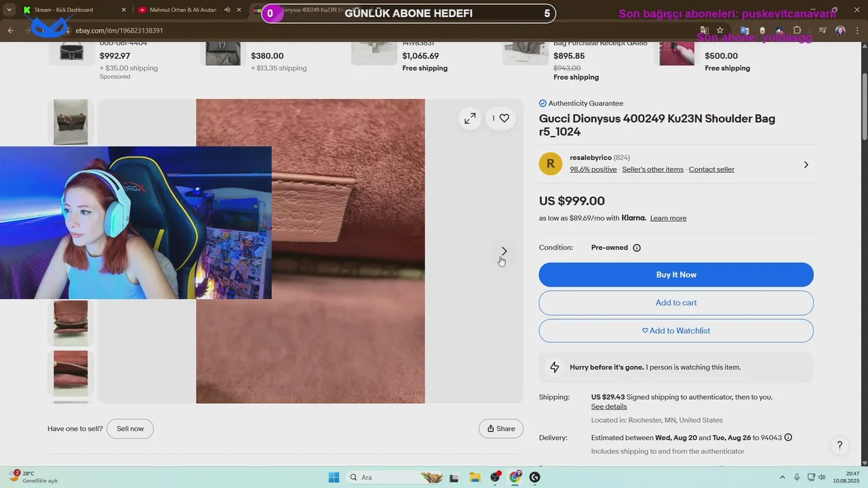Enlarge the product image with expand icon
Image resolution: width=868 pixels, height=488 pixels.
click(470, 119)
